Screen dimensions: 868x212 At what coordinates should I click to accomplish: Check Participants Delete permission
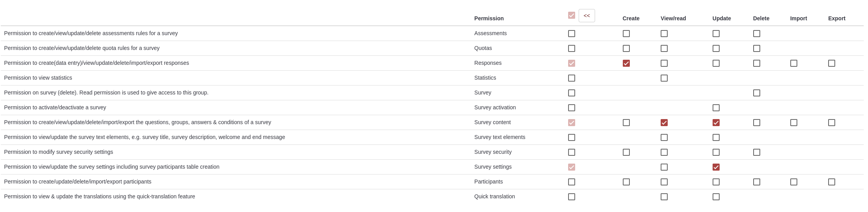pyautogui.click(x=756, y=182)
